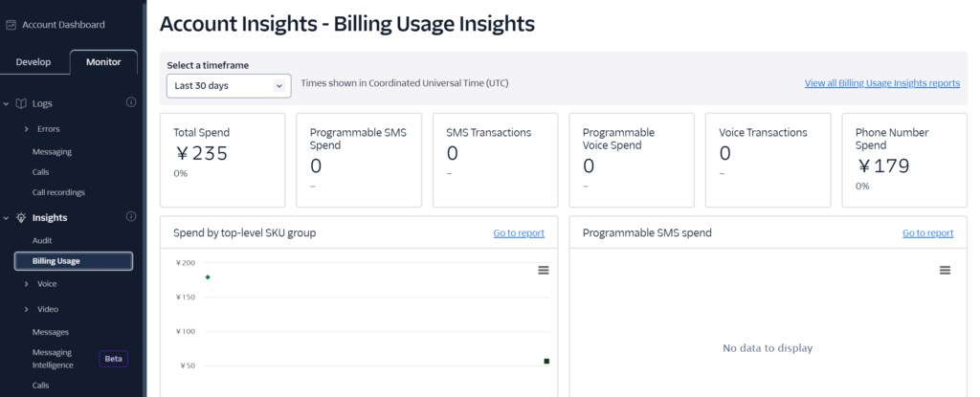The image size is (980, 397).
Task: Click the green data point on chart
Action: (x=208, y=277)
